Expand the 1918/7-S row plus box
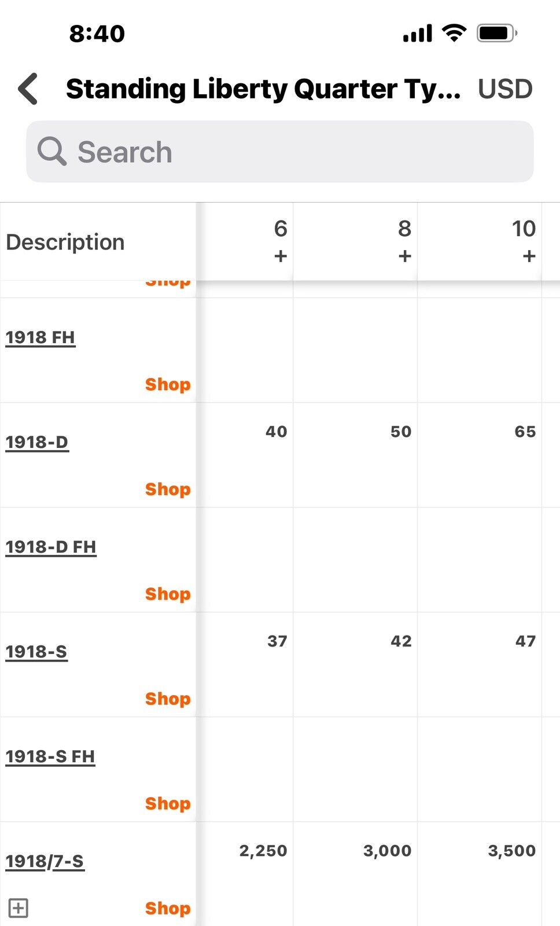 click(x=18, y=907)
